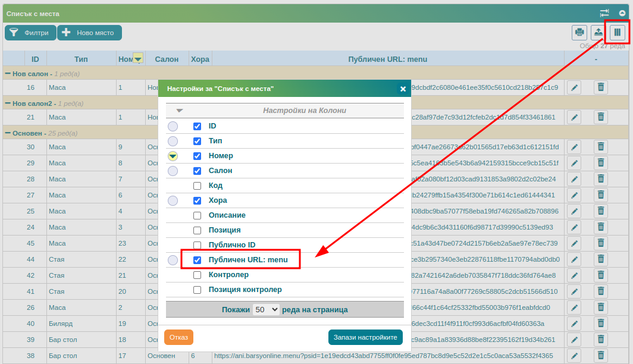Click the Билярд cell in row 40
The image size is (633, 364).
61,324
